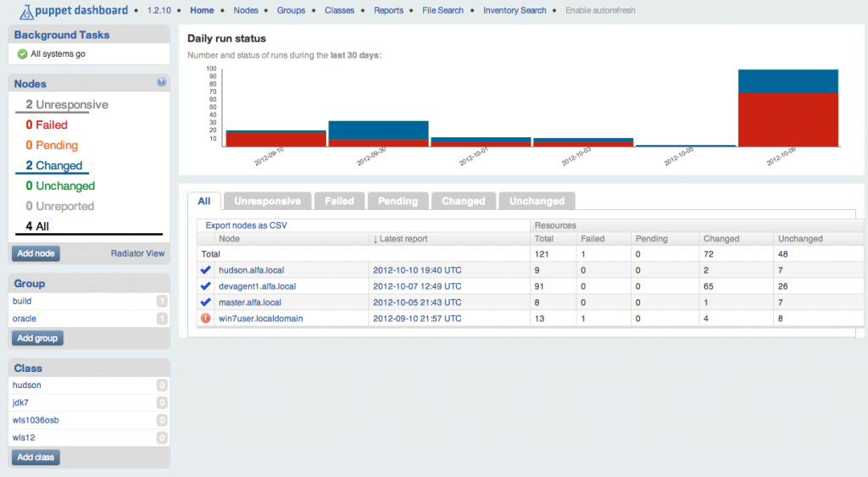This screenshot has height=477, width=868.
Task: Click the count badge next to build group
Action: pyautogui.click(x=160, y=301)
